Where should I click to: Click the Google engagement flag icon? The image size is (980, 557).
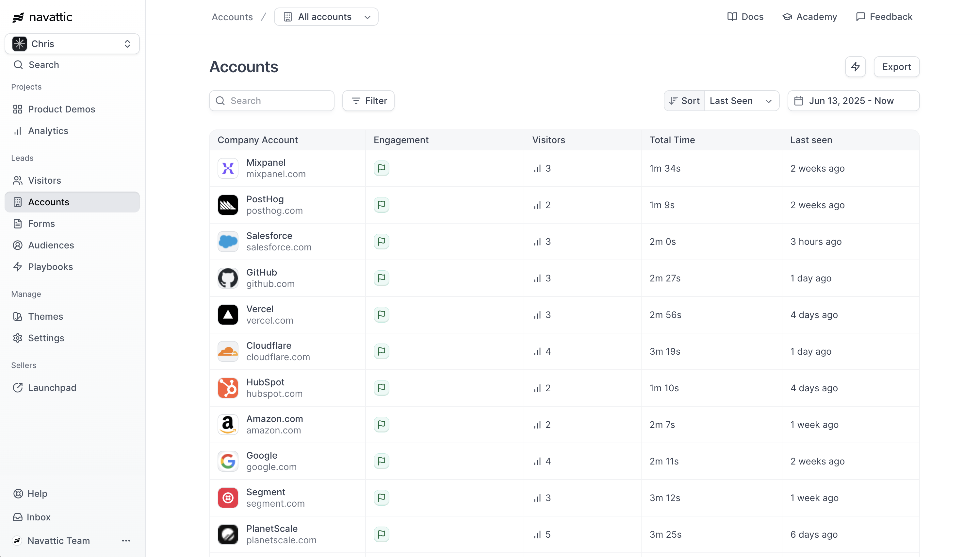[381, 461]
